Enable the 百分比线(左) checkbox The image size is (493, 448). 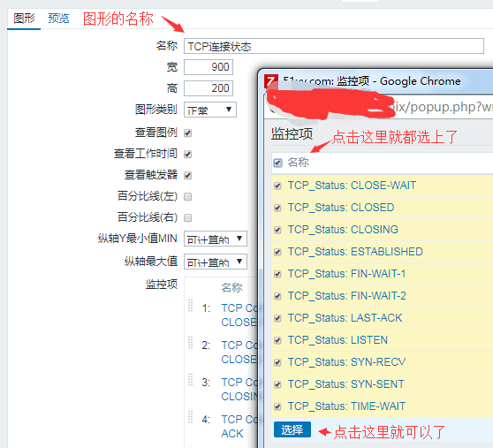[187, 197]
